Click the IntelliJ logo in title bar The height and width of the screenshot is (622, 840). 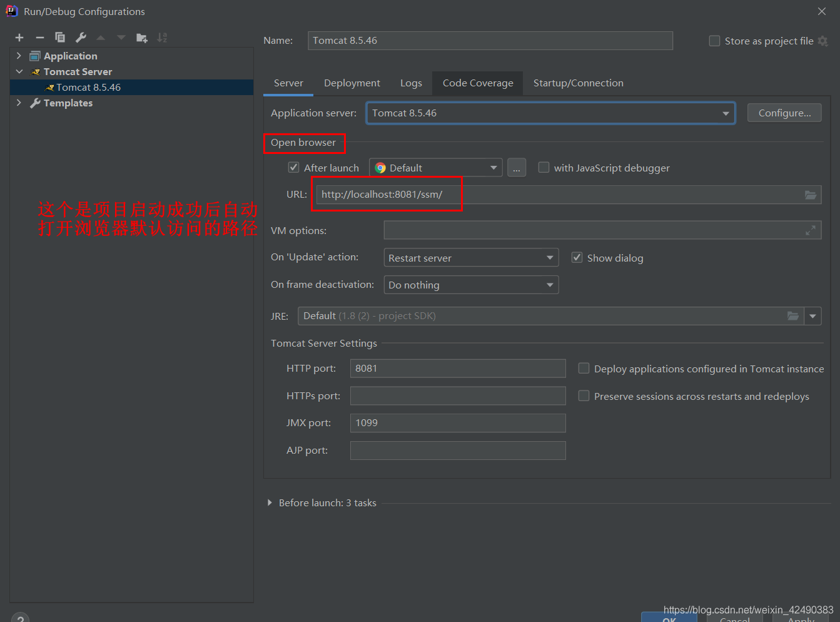(11, 11)
